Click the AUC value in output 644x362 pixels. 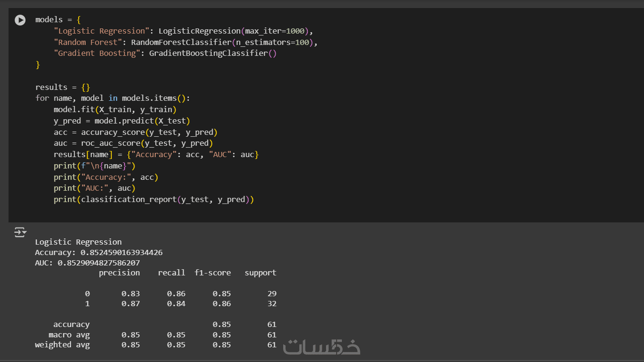(98, 263)
